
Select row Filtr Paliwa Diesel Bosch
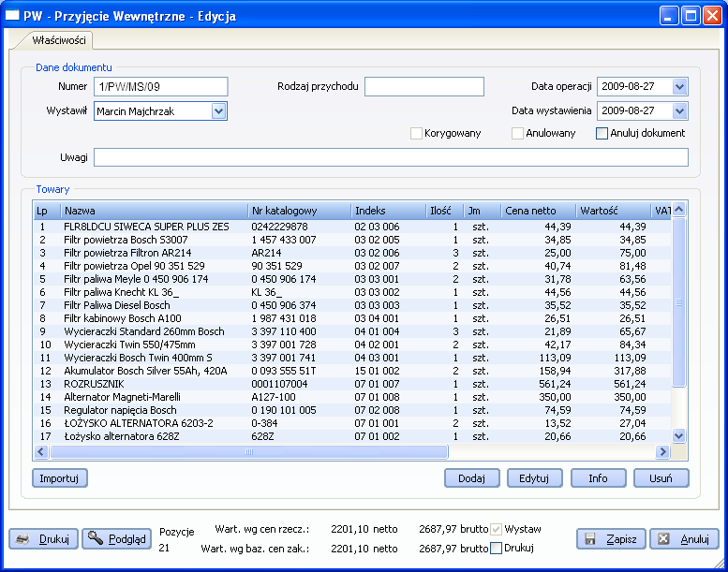352,305
